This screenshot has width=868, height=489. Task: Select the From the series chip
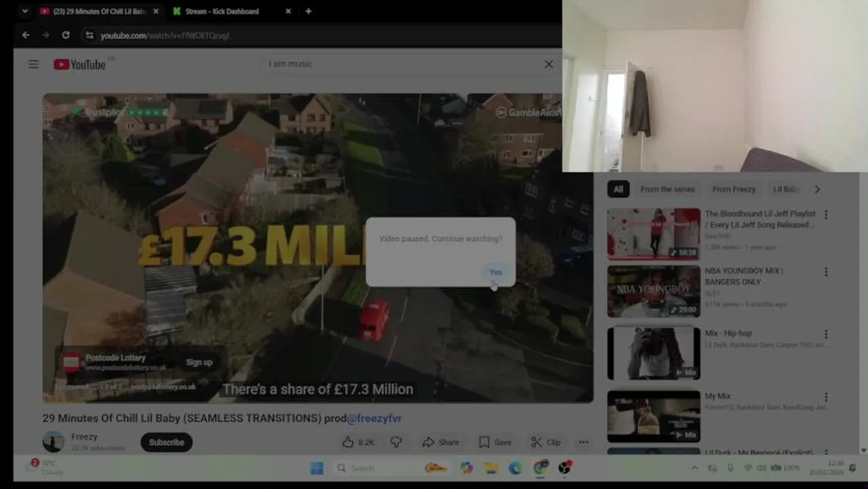coord(668,189)
